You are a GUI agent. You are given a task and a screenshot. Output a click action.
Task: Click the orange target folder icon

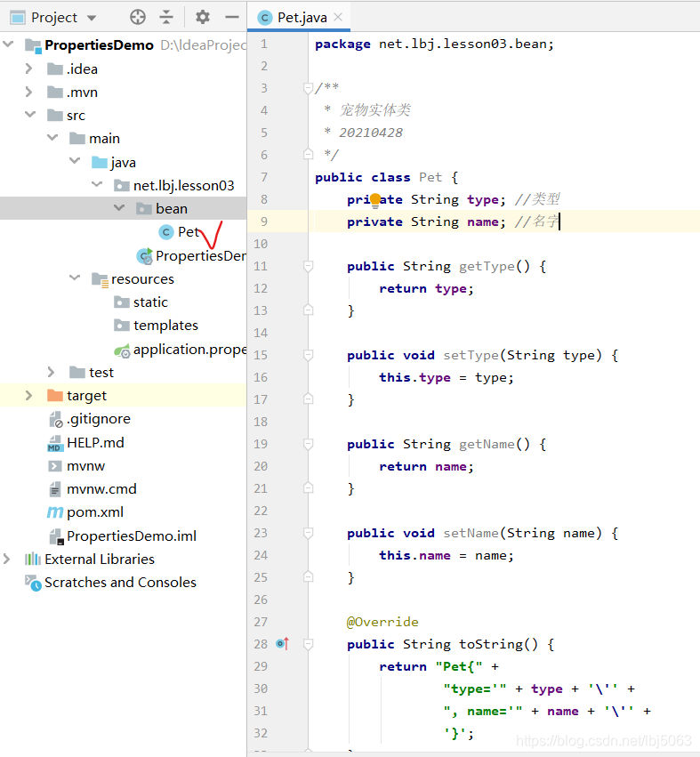click(x=55, y=395)
